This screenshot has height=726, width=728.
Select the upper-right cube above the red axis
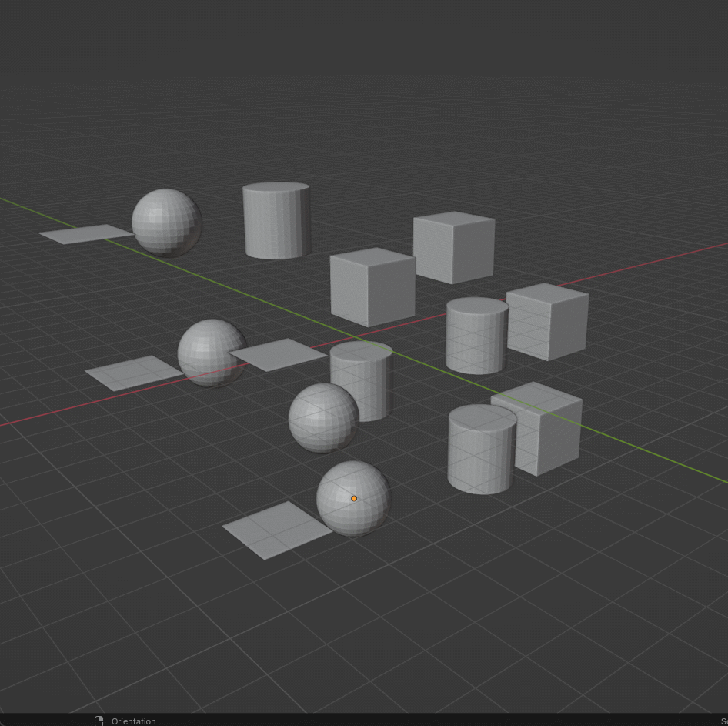[453, 246]
